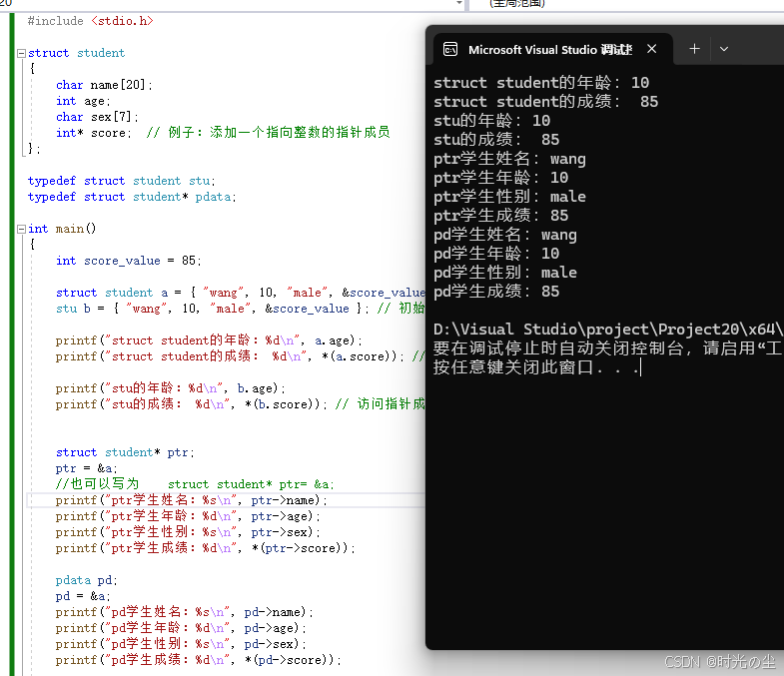Click console output 'ptr学生性别: male'
Viewport: 784px width, 676px height.
point(510,197)
